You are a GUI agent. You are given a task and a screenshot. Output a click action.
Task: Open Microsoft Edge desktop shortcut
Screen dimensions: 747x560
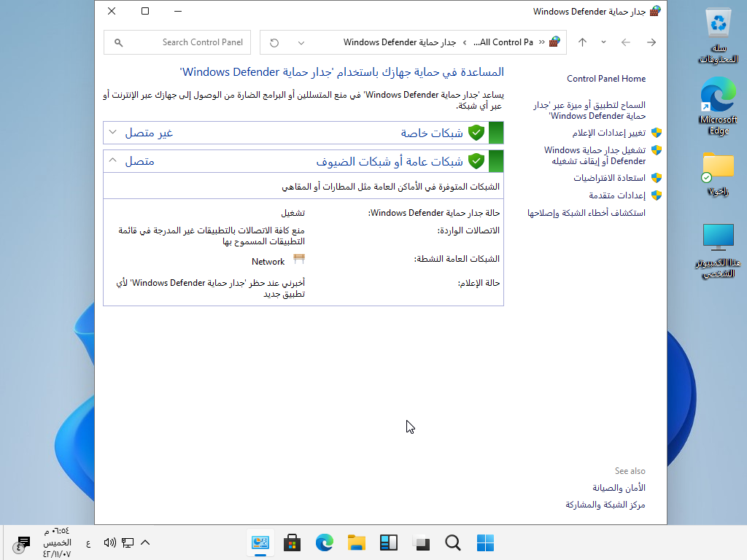coord(719,106)
